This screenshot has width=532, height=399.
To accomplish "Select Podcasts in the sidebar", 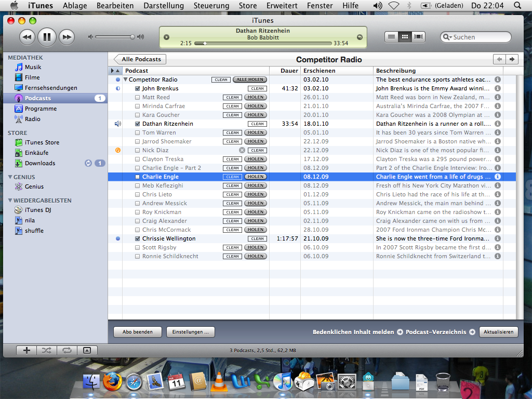I will 55,98.
